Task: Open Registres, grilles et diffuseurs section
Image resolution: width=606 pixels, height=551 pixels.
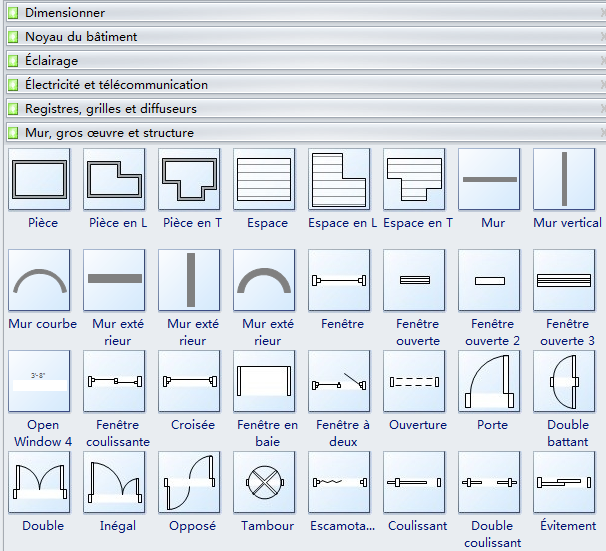Action: (110, 109)
